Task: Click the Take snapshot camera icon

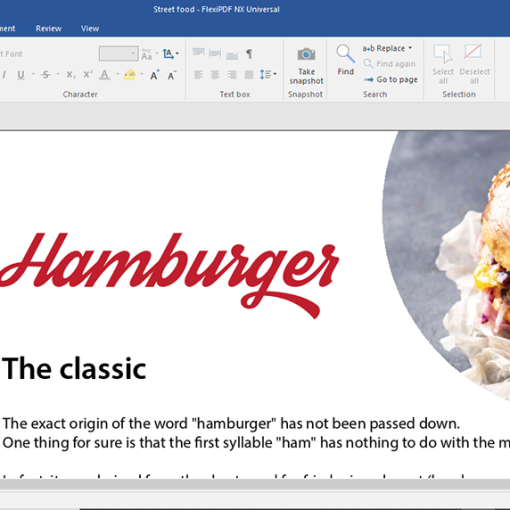Action: click(306, 54)
